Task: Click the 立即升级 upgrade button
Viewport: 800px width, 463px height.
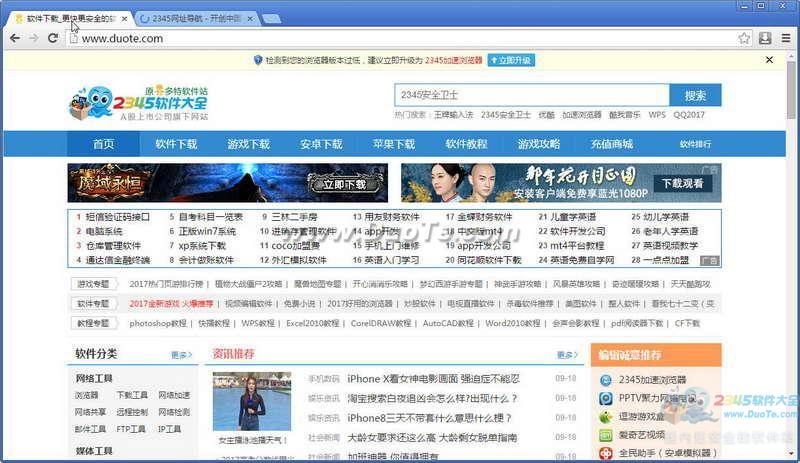Action: click(x=511, y=60)
